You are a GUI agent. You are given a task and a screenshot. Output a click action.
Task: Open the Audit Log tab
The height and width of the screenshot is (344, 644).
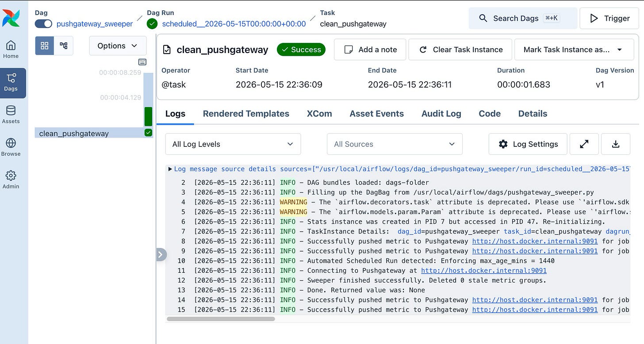pyautogui.click(x=441, y=114)
